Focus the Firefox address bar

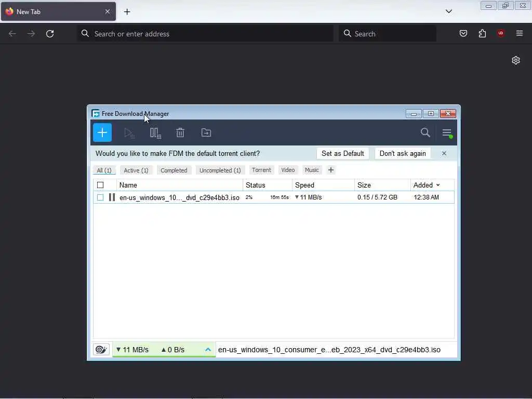tap(205, 34)
